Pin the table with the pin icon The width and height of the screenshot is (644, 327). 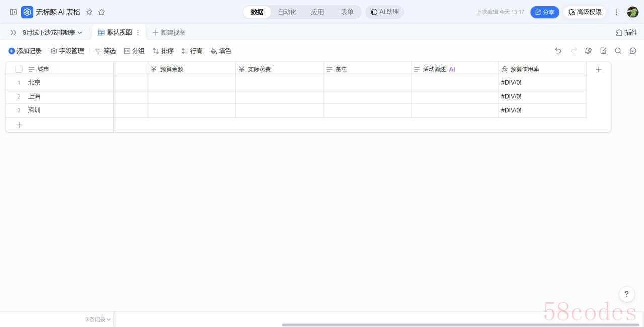89,12
